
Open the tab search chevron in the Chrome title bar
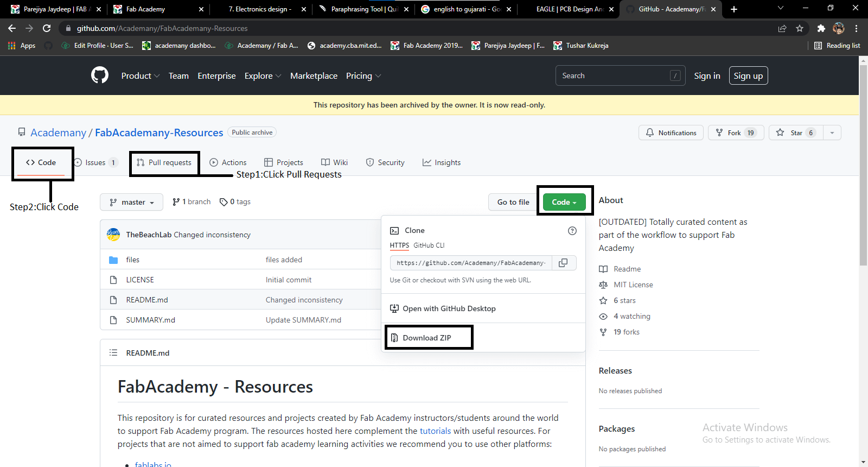pyautogui.click(x=781, y=8)
